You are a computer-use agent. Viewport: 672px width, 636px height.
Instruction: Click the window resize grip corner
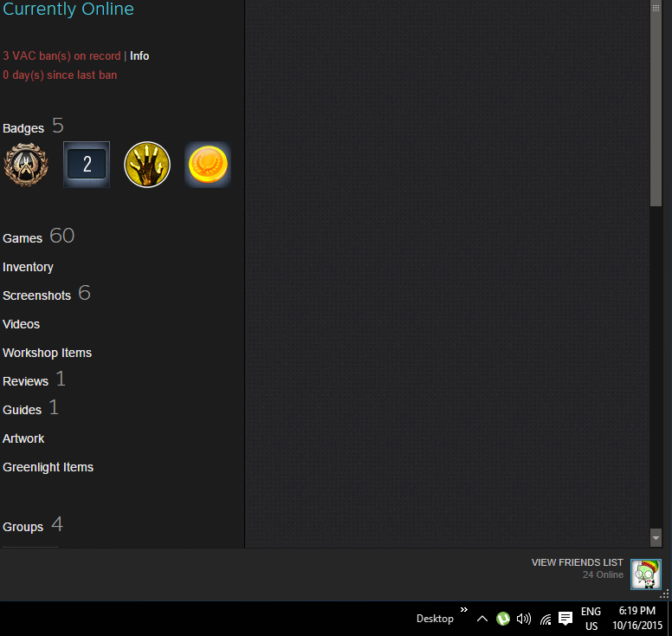(x=665, y=594)
